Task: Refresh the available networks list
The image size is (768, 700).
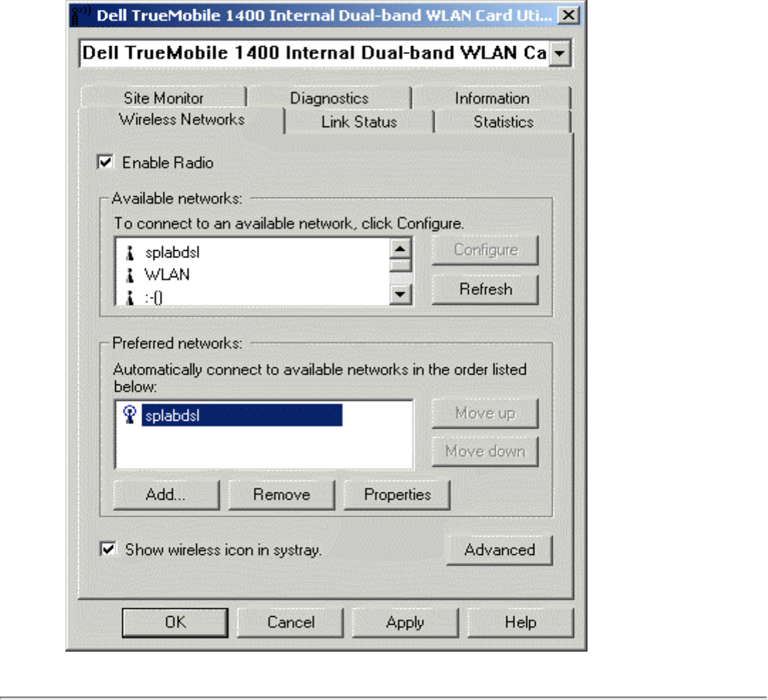Action: (485, 289)
